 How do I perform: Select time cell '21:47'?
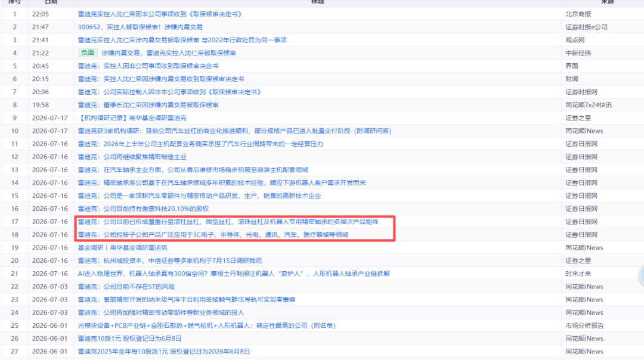(41, 27)
